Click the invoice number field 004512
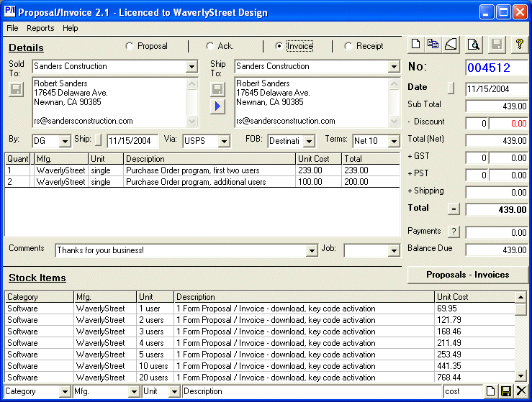The image size is (532, 402). (x=496, y=68)
